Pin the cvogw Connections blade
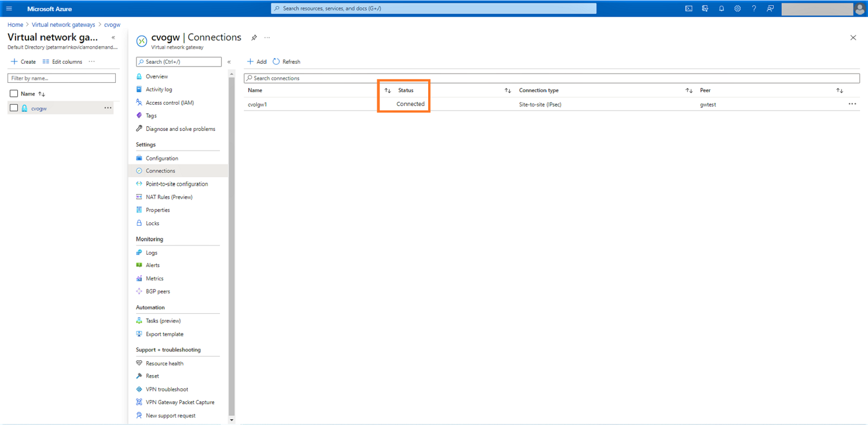 (x=254, y=38)
